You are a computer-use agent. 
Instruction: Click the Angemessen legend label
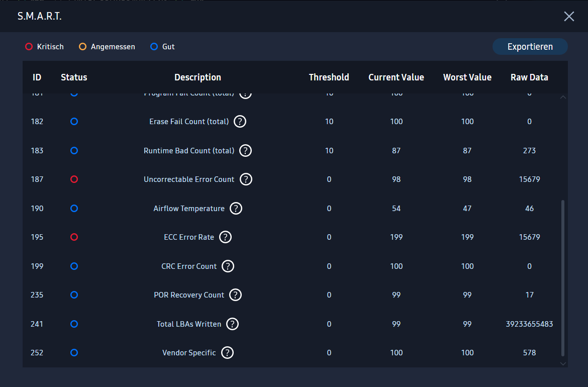tap(113, 47)
